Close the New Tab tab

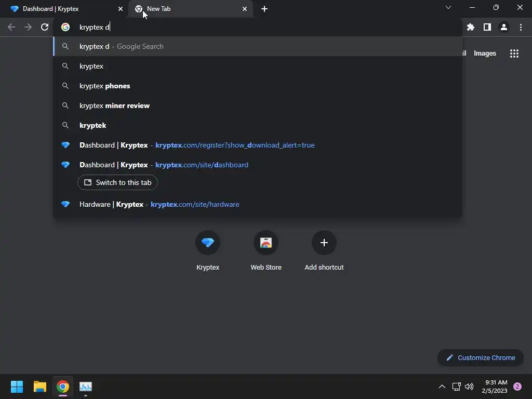tap(245, 9)
